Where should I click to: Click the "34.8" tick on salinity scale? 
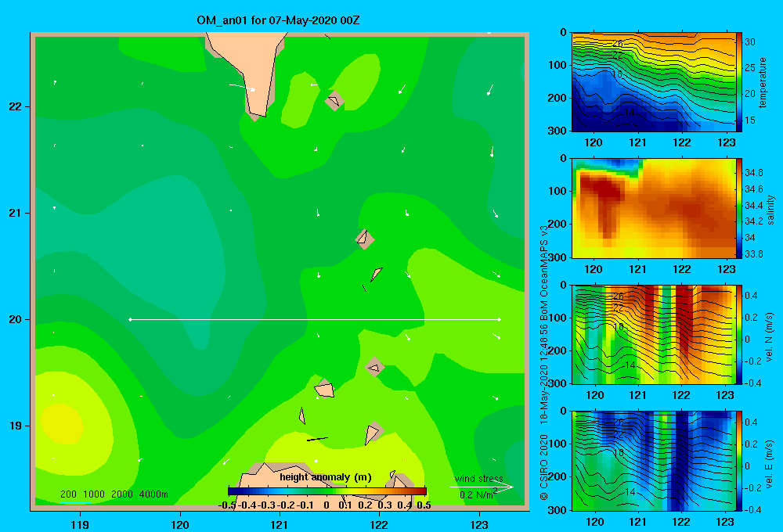click(753, 173)
